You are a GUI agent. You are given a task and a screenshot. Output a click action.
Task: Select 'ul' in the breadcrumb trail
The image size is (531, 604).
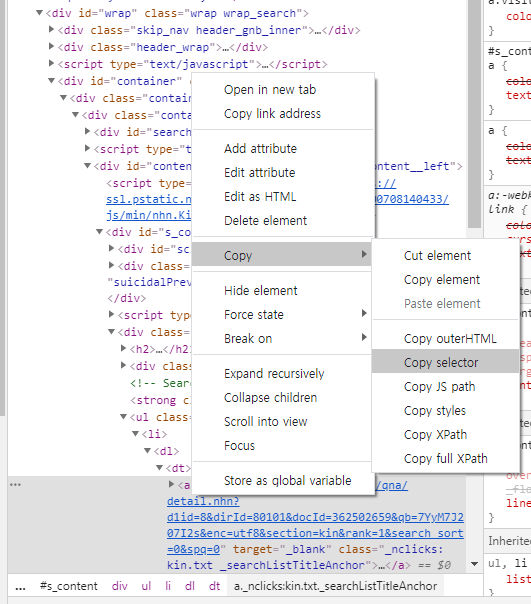click(146, 586)
